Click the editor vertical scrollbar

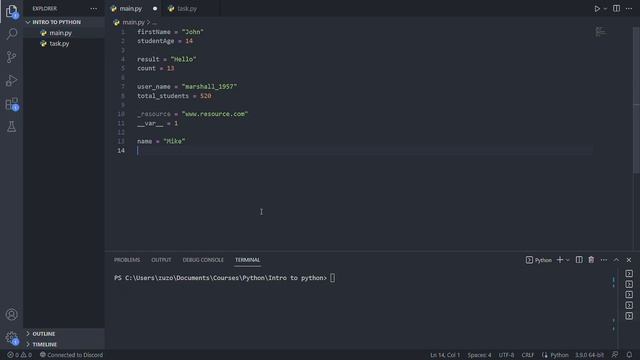tap(636, 100)
